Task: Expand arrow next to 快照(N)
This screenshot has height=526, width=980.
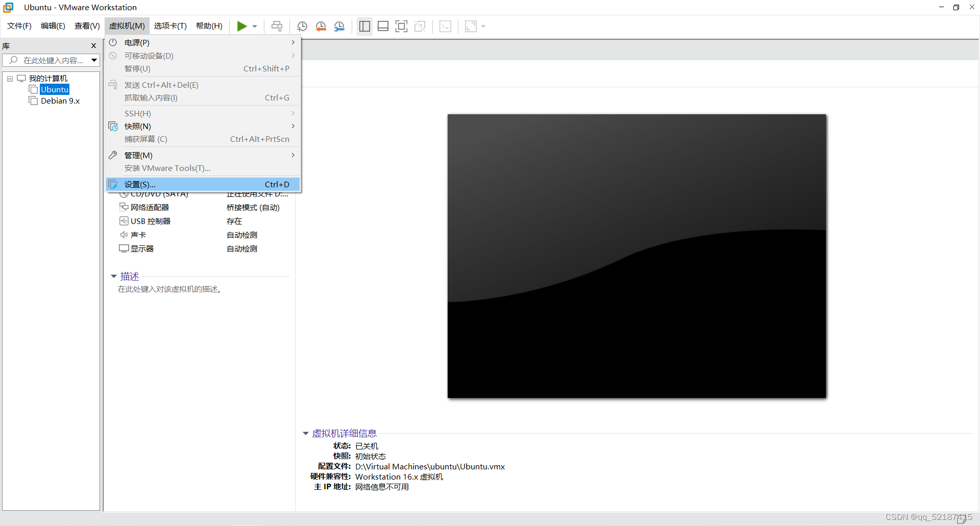Action: [293, 126]
